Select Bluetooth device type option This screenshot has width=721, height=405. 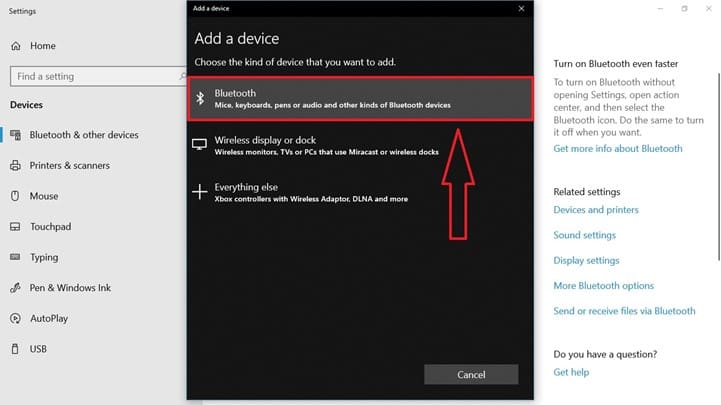tap(360, 98)
